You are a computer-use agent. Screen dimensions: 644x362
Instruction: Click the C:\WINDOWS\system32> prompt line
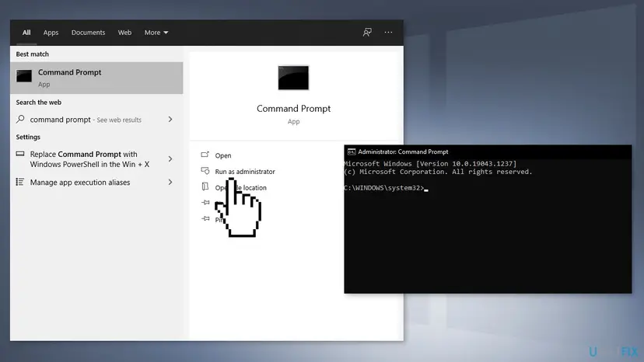tap(384, 187)
